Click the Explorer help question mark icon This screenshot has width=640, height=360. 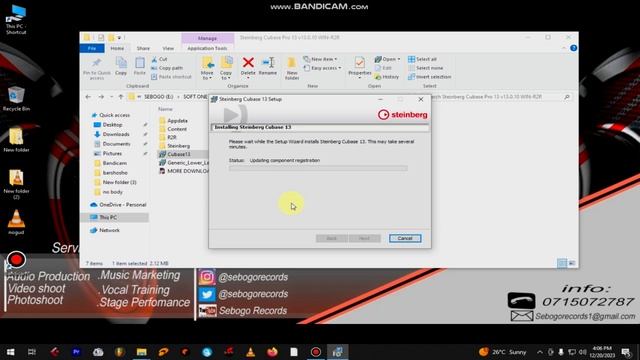(x=573, y=48)
